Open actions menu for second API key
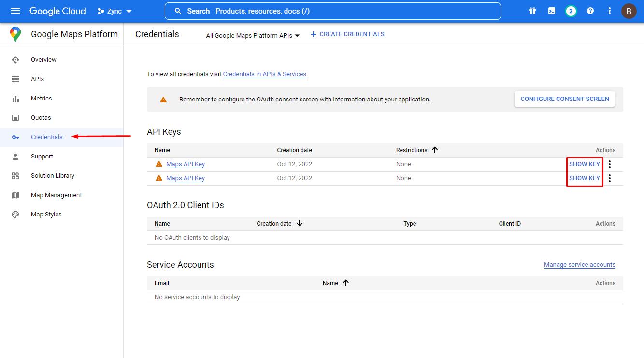 coord(610,178)
